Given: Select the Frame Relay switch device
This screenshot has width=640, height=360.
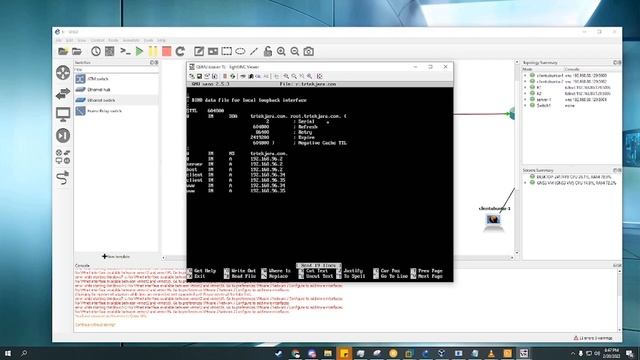Looking at the screenshot, I should pos(116,111).
